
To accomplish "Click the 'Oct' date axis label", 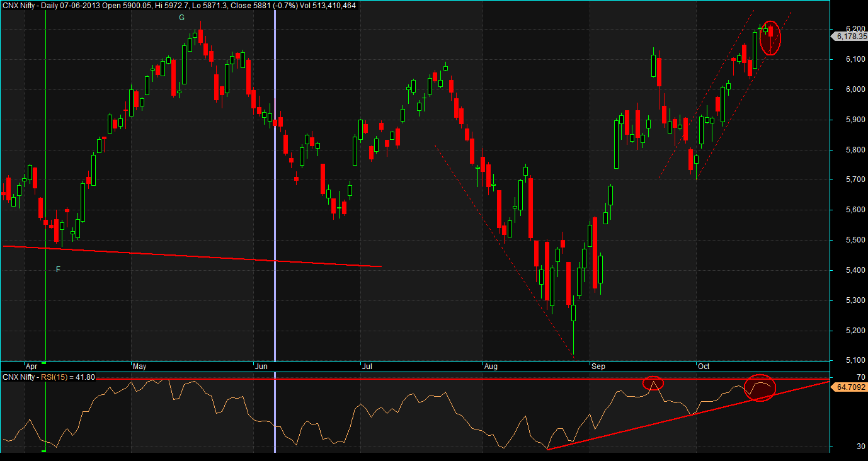I will (x=704, y=366).
